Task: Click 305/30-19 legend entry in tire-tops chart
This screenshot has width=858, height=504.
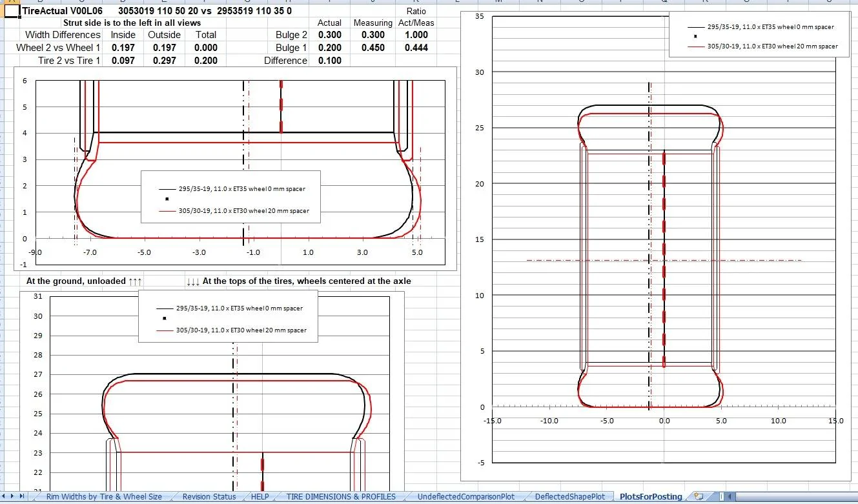Action: click(232, 330)
